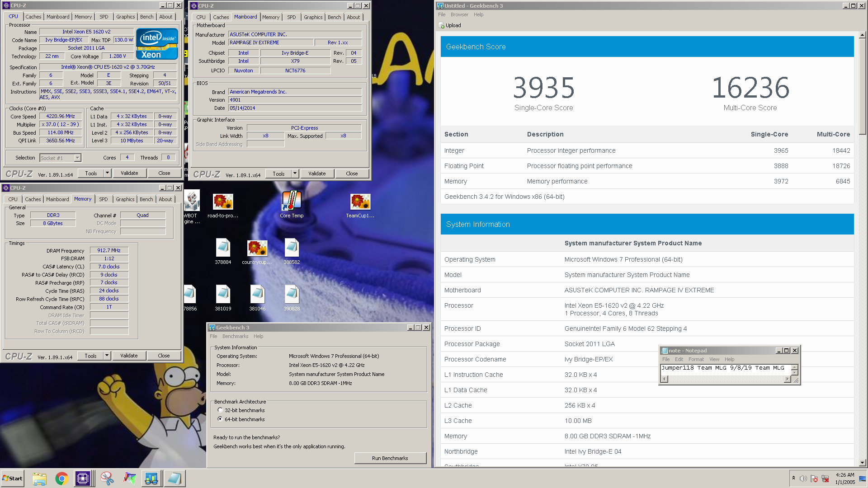This screenshot has width=868, height=488.
Task: Click Run Benchmarks button
Action: (390, 458)
